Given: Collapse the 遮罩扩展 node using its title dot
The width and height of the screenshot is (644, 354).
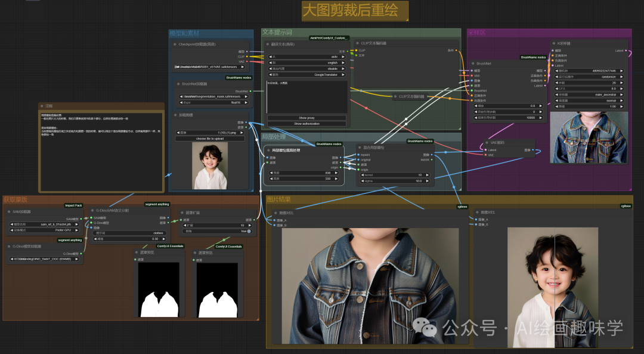Looking at the screenshot, I should 182,213.
